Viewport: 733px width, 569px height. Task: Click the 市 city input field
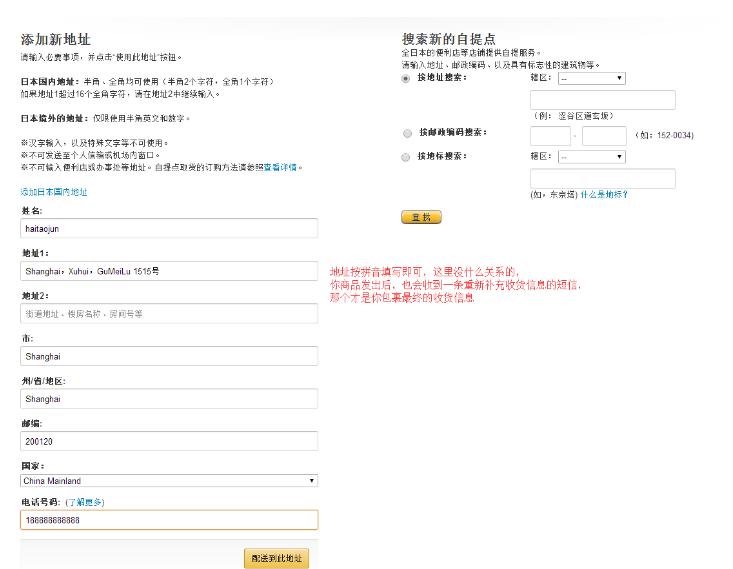[x=169, y=356]
